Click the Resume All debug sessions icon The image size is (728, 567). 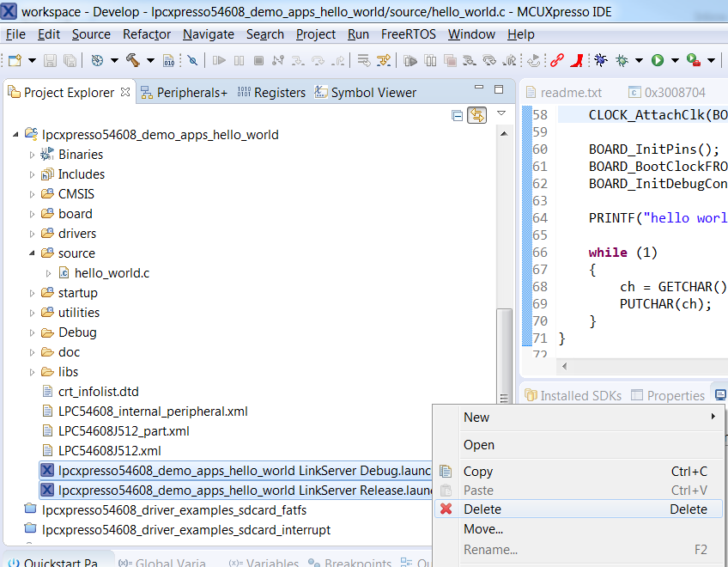(x=410, y=60)
